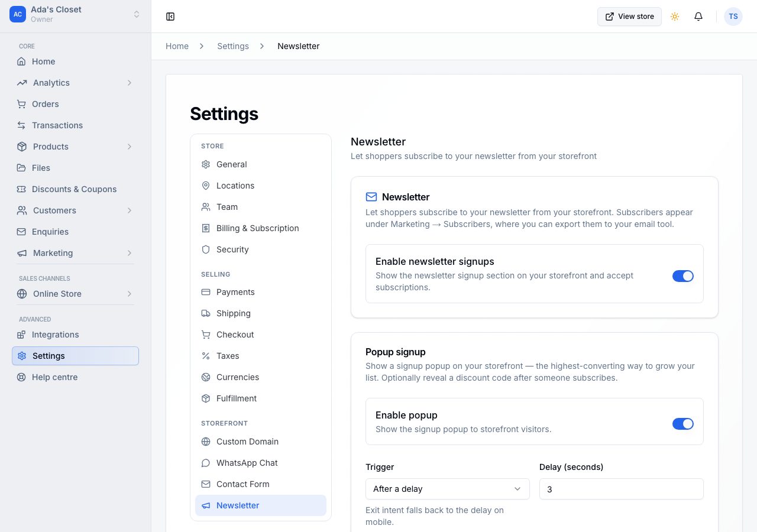Click the General gear icon in settings

click(206, 164)
